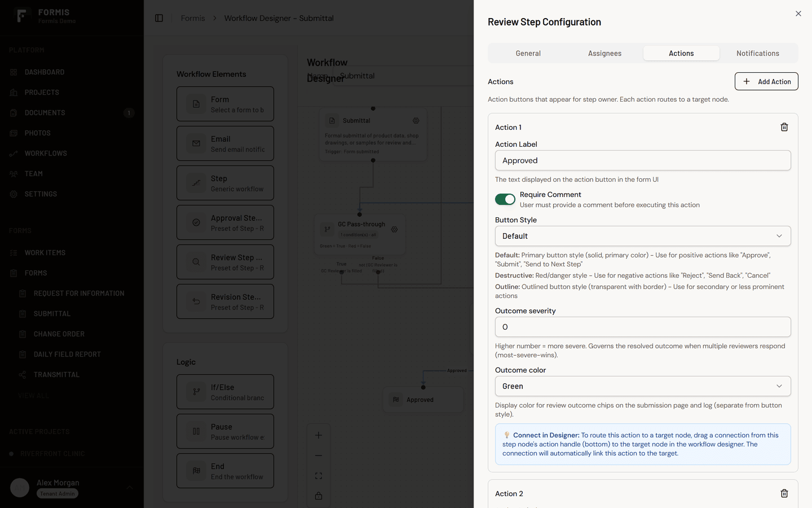This screenshot has height=508, width=812.
Task: Open the Outcome color dropdown
Action: pyautogui.click(x=643, y=386)
